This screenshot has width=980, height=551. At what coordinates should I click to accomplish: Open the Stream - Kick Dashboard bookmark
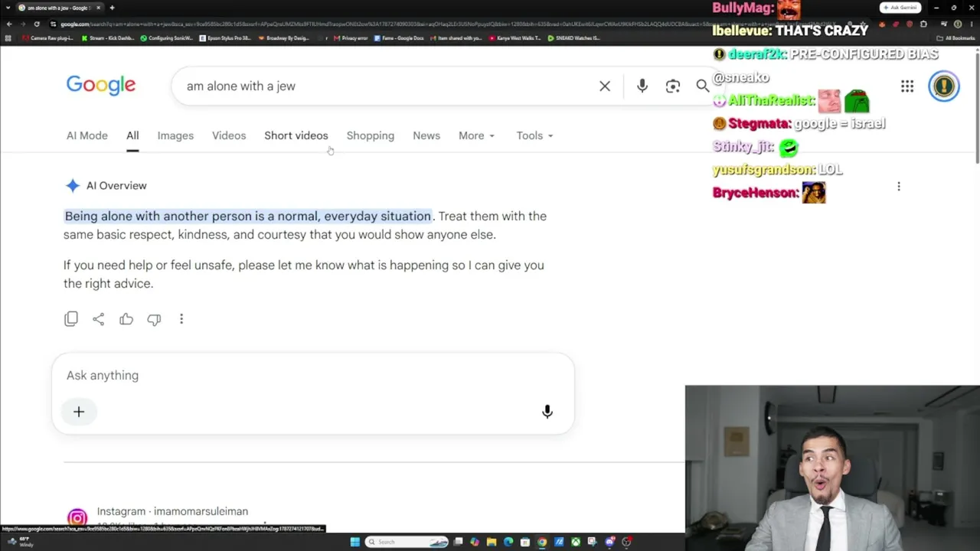(x=108, y=37)
